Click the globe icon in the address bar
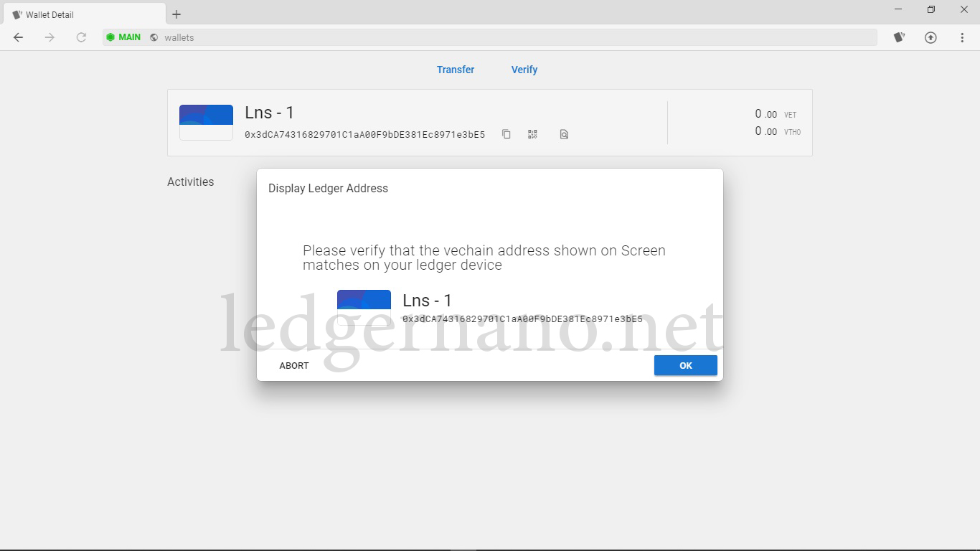Viewport: 980px width, 551px height. [154, 37]
